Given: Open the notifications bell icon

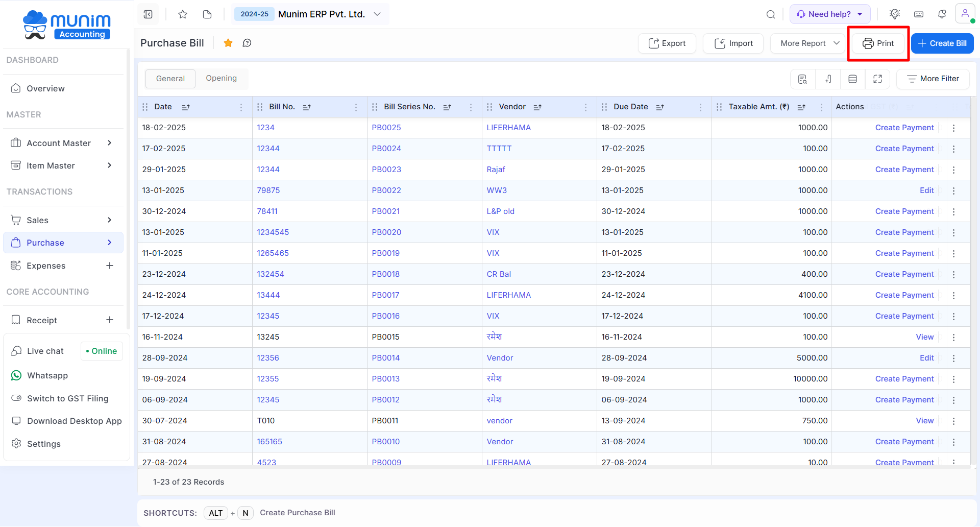Looking at the screenshot, I should pos(942,14).
